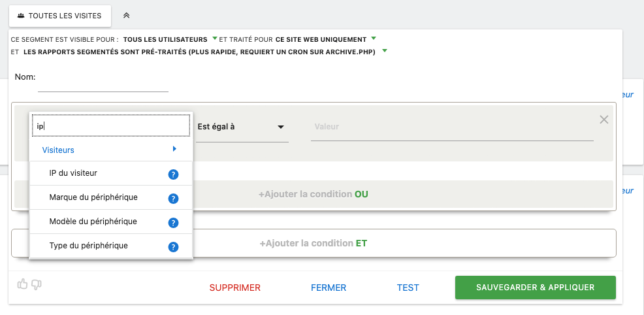644x315 pixels.
Task: Click help icon for Modèle du périphérique
Action: pyautogui.click(x=173, y=223)
